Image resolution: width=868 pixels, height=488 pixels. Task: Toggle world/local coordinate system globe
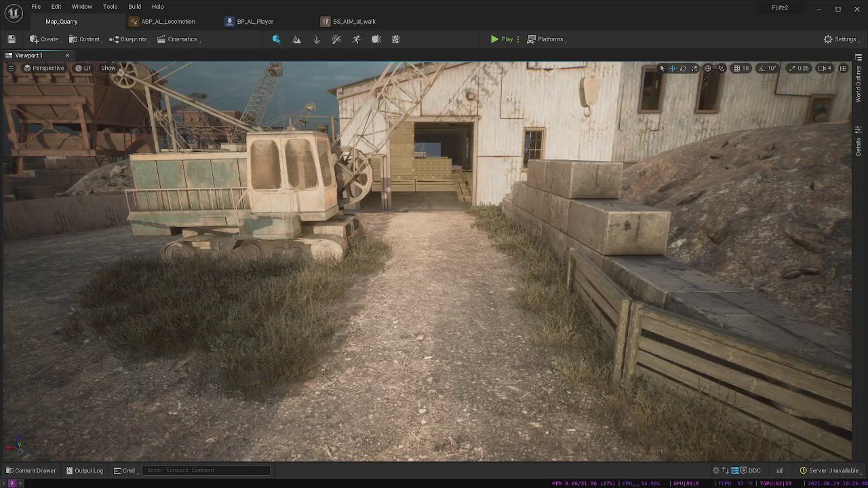[x=707, y=68]
